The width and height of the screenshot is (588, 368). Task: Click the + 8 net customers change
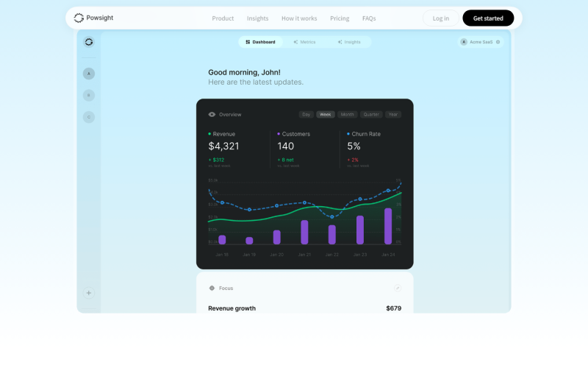(x=285, y=160)
